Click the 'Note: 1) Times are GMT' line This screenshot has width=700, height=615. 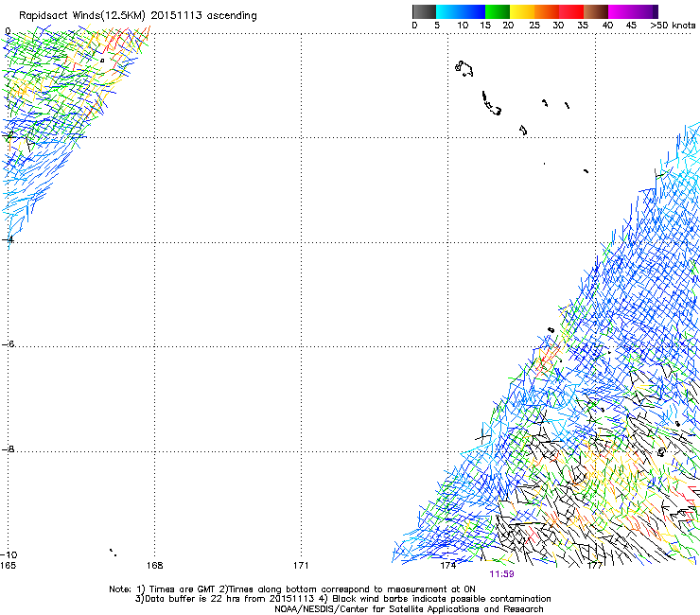(x=292, y=589)
